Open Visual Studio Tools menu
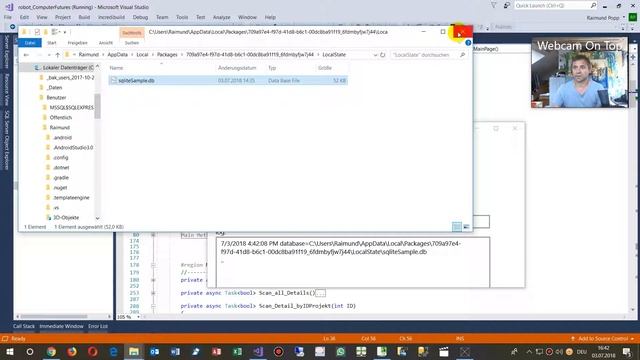 pos(182,17)
